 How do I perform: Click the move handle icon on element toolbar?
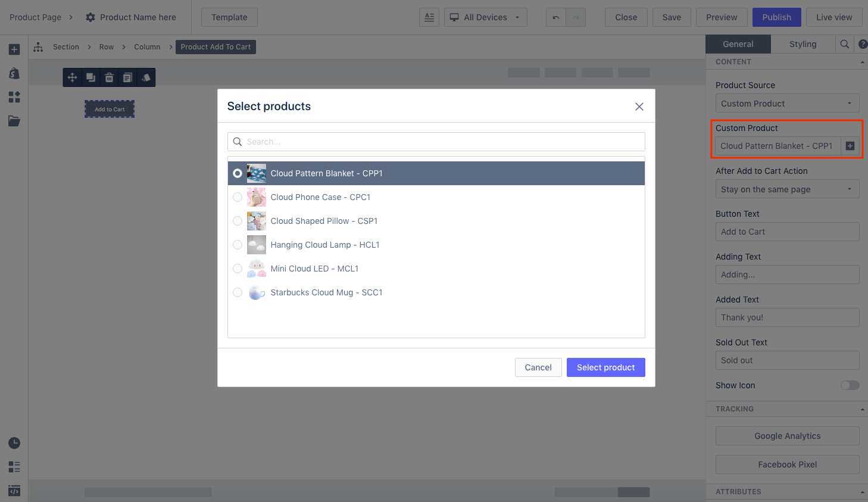[x=72, y=77]
